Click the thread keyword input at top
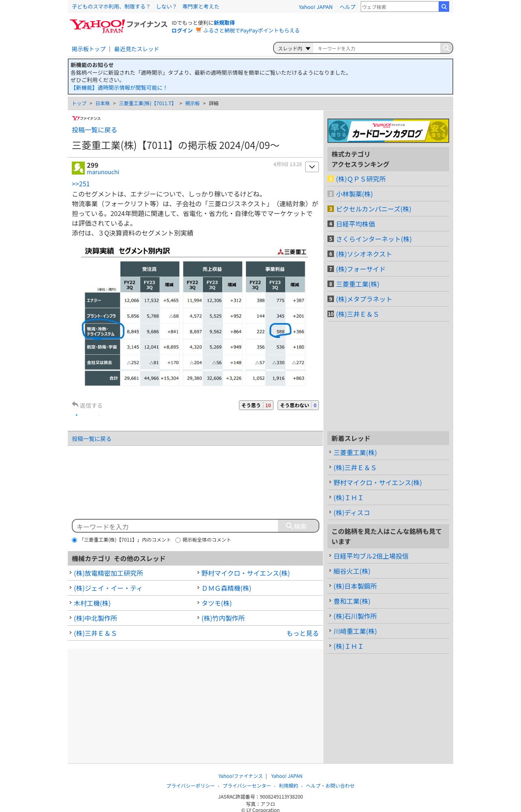Screen dimensions: 521x812 [377, 48]
